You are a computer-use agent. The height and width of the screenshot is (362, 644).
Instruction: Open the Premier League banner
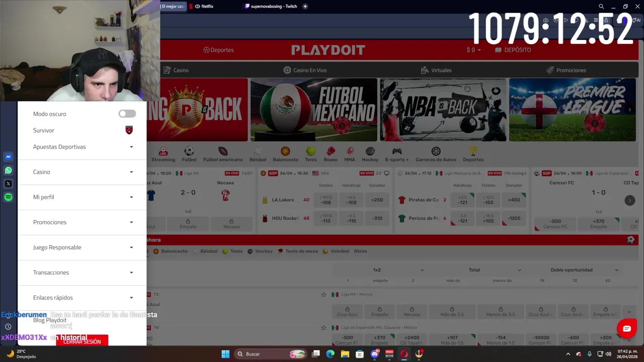[x=572, y=110]
